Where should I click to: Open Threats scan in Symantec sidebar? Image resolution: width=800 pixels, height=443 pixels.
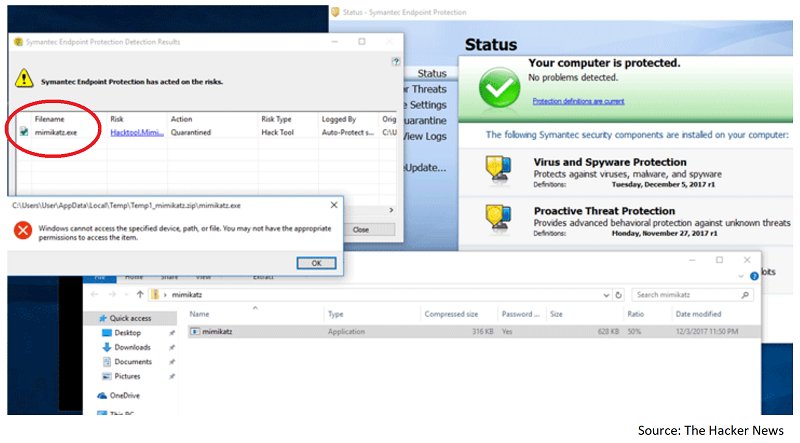(x=424, y=89)
